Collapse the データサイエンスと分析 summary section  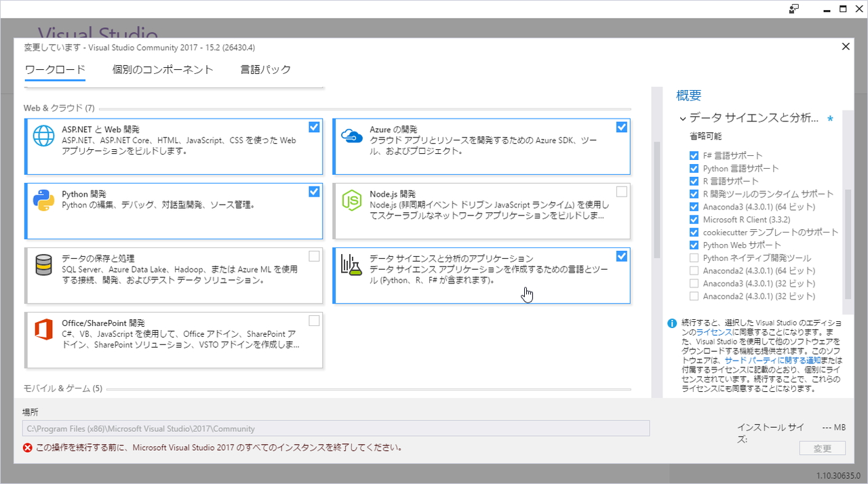point(682,118)
